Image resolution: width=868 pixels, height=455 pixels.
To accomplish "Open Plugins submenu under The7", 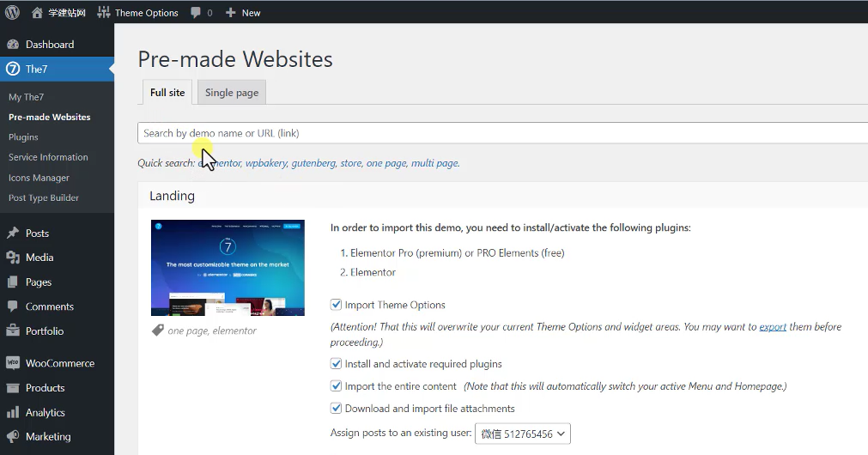I will pyautogui.click(x=23, y=136).
